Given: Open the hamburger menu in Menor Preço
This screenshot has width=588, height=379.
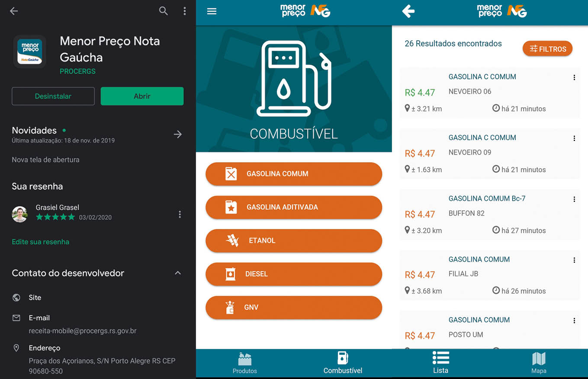Looking at the screenshot, I should 212,12.
